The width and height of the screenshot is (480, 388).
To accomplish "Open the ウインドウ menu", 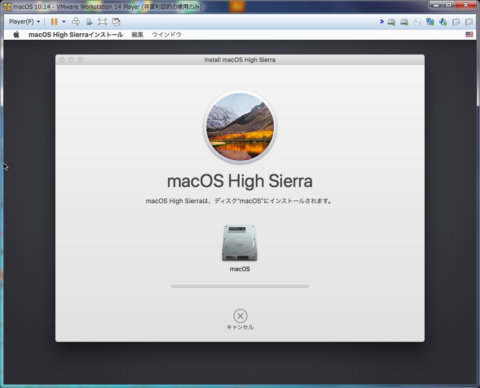I will click(x=166, y=35).
